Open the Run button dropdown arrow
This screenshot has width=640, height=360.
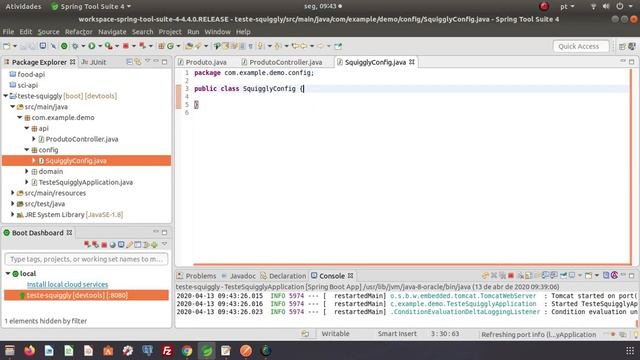point(100,46)
